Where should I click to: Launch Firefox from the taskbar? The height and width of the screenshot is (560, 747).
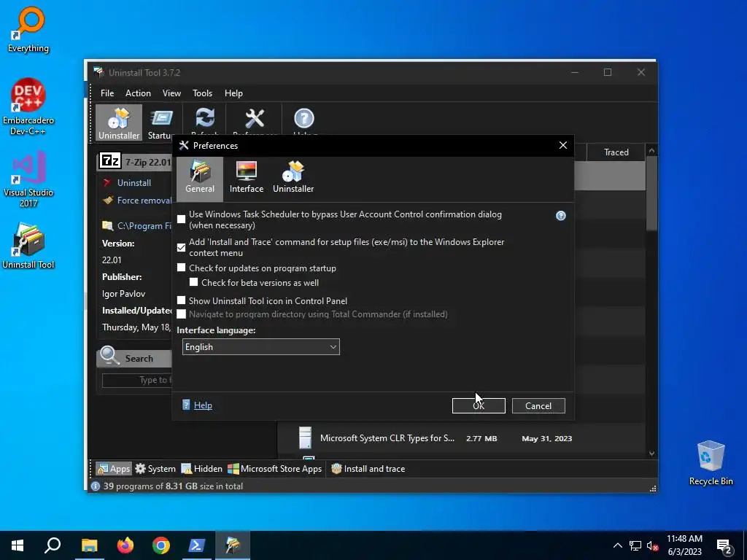tap(125, 545)
